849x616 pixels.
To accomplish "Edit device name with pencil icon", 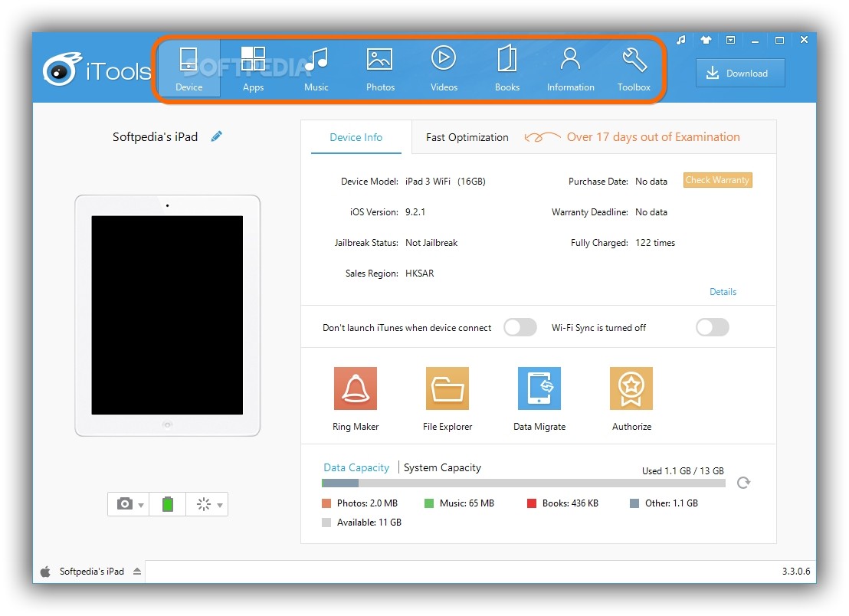I will [217, 136].
